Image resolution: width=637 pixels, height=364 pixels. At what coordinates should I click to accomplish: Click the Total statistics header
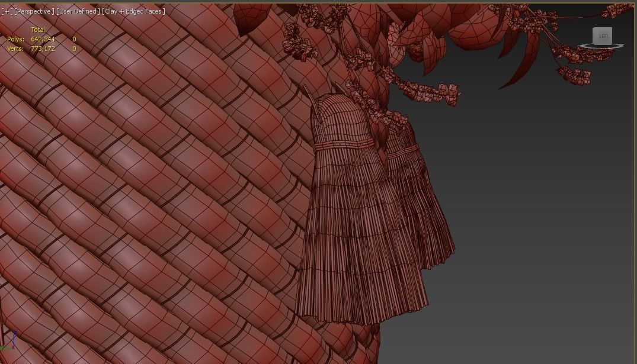click(x=38, y=30)
